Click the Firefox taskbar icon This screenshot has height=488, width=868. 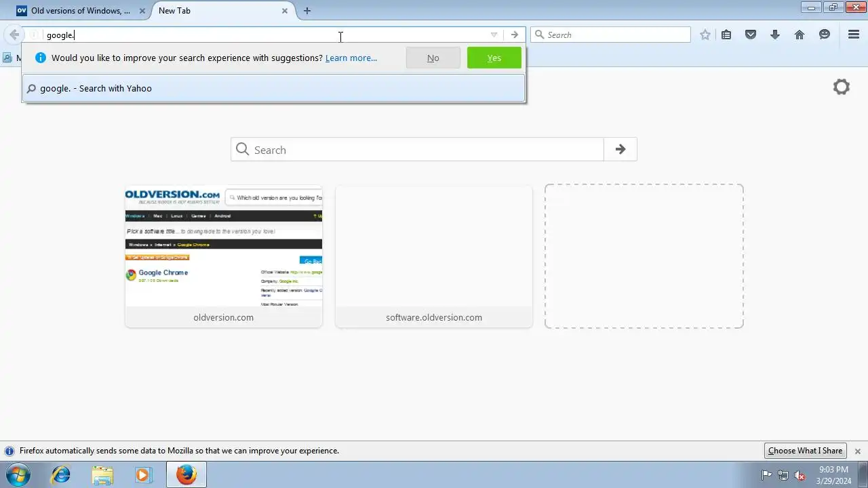point(186,474)
